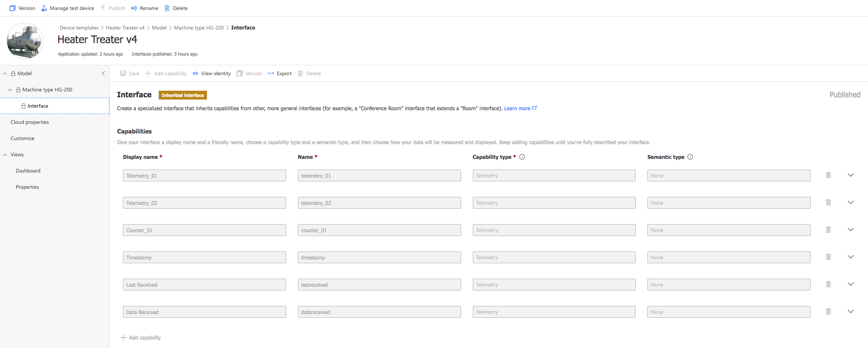The image size is (868, 348).
Task: Collapse the Machine type HG-200 tree node
Action: point(10,90)
